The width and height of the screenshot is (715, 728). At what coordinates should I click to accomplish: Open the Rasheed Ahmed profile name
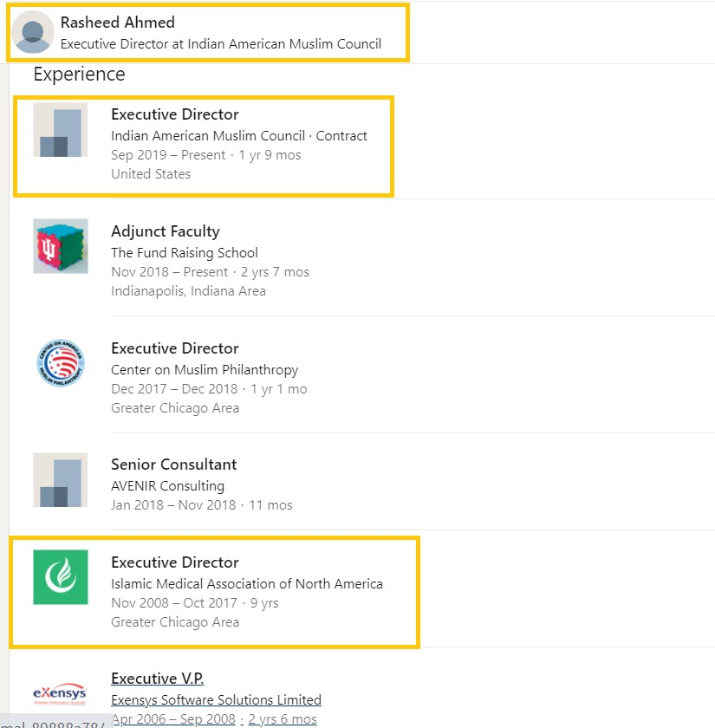click(118, 23)
